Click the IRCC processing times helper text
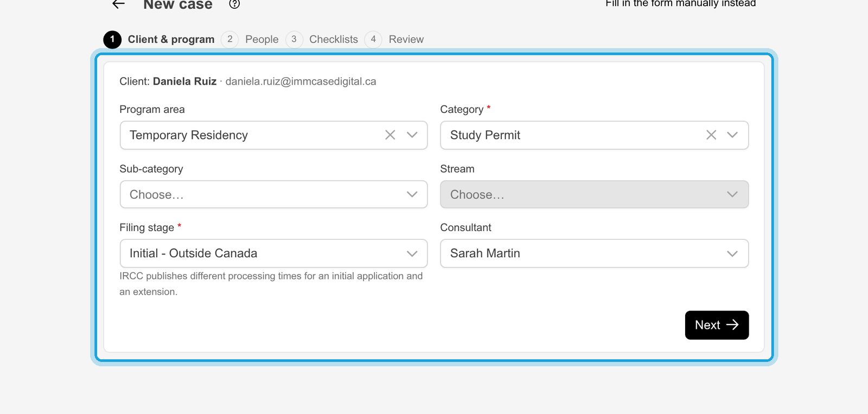 click(x=271, y=284)
